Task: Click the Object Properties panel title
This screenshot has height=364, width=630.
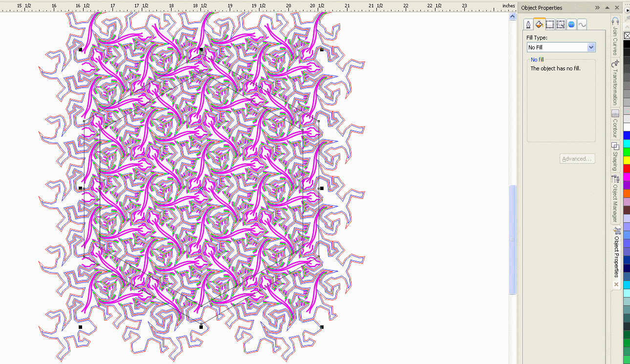Action: pyautogui.click(x=542, y=8)
